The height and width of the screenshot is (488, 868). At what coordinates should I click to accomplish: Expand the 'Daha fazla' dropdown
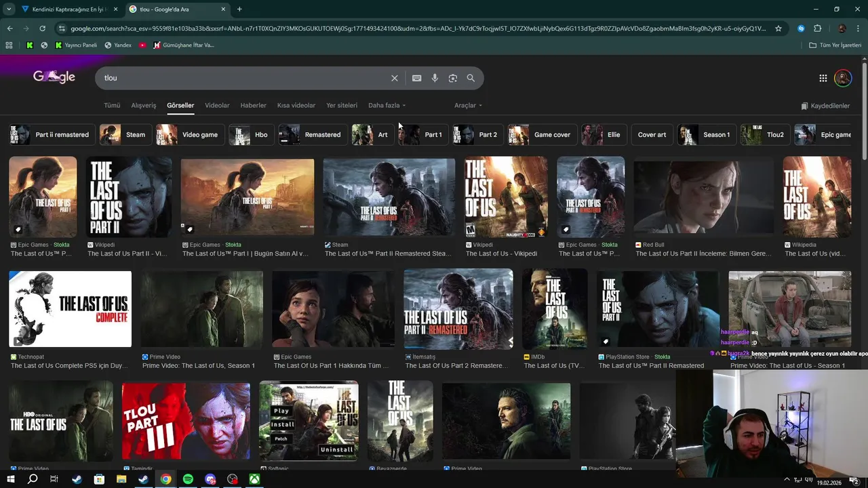(x=387, y=106)
